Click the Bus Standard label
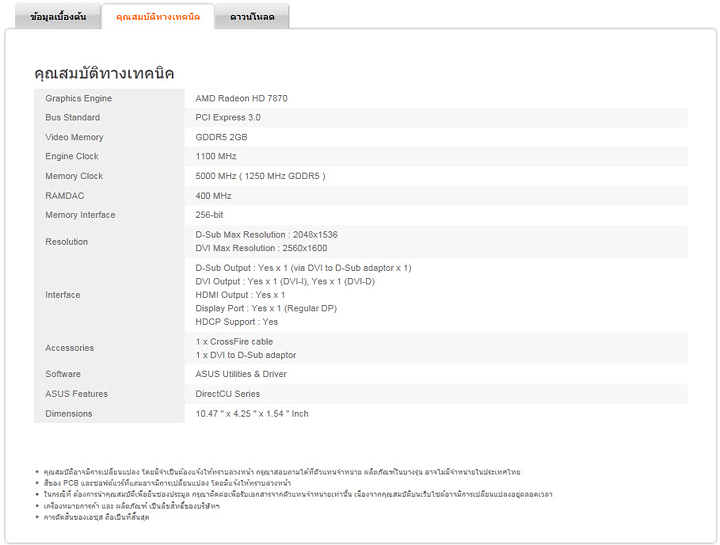Screen dimensions: 720x545 click(73, 118)
